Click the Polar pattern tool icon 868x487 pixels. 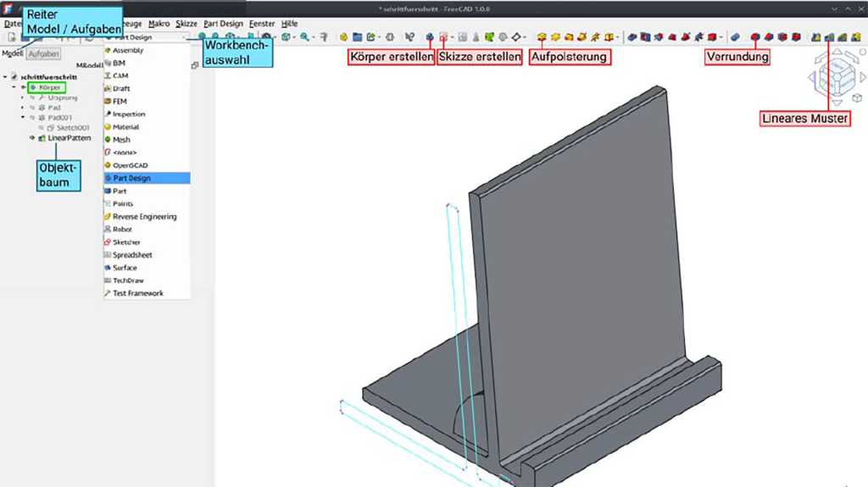click(x=843, y=37)
